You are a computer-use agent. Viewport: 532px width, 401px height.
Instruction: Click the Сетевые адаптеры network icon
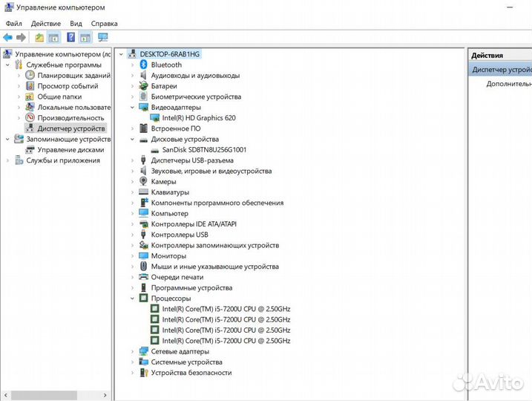coord(143,351)
